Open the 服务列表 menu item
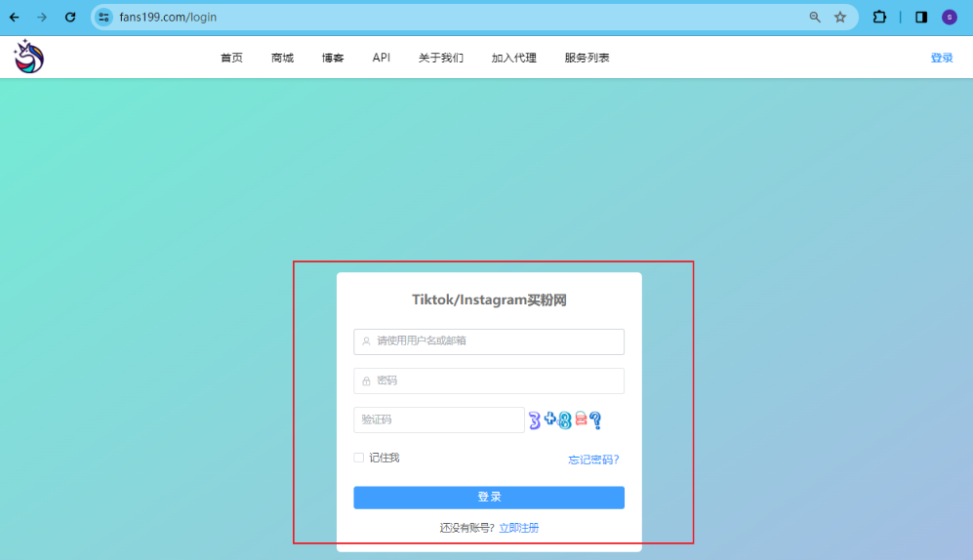Image resolution: width=973 pixels, height=560 pixels. tap(588, 58)
